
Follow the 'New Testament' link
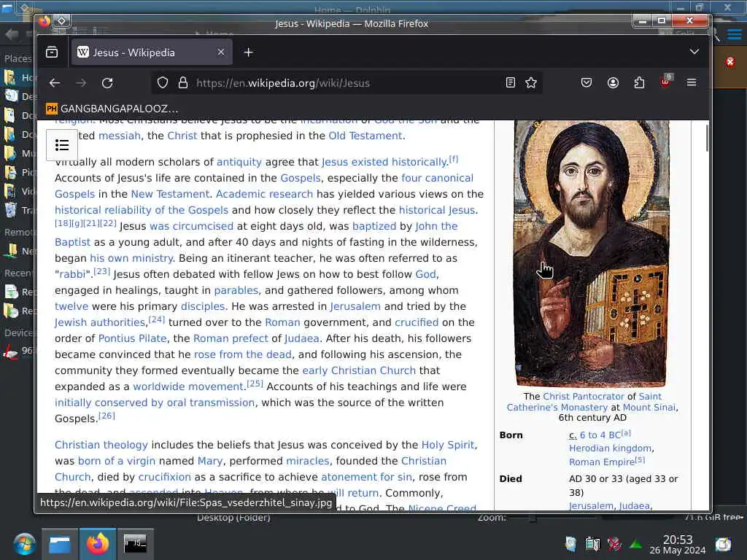(x=170, y=194)
